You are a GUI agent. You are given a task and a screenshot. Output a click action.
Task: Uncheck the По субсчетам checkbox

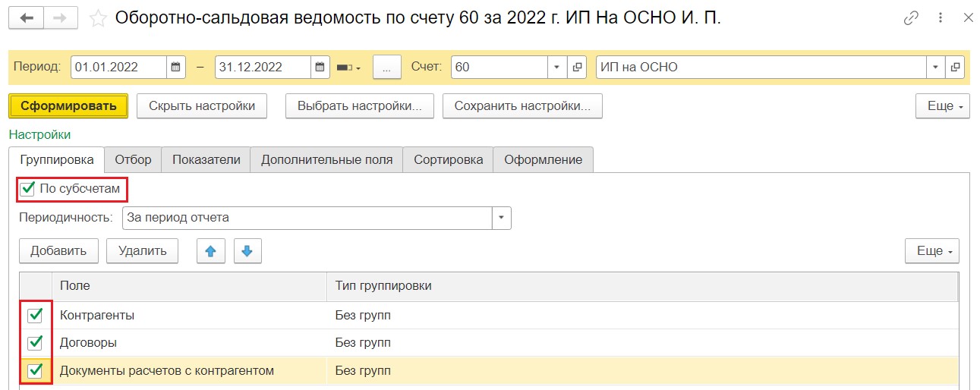pyautogui.click(x=28, y=188)
